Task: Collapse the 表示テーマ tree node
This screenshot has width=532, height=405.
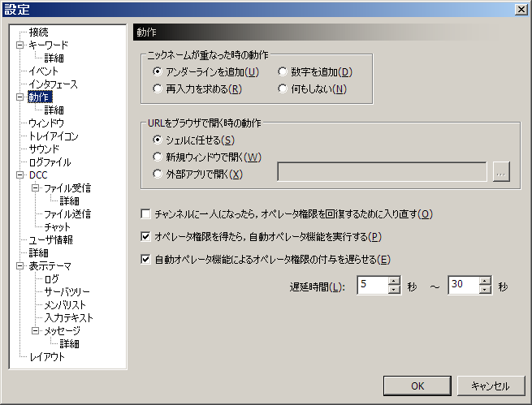Action: pos(20,266)
